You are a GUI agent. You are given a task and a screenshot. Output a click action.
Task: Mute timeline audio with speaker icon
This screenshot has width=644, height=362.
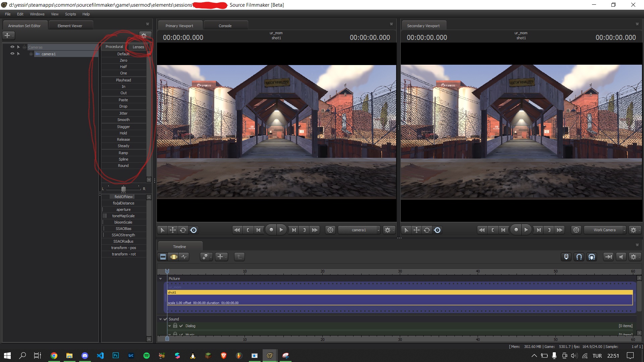click(x=621, y=257)
